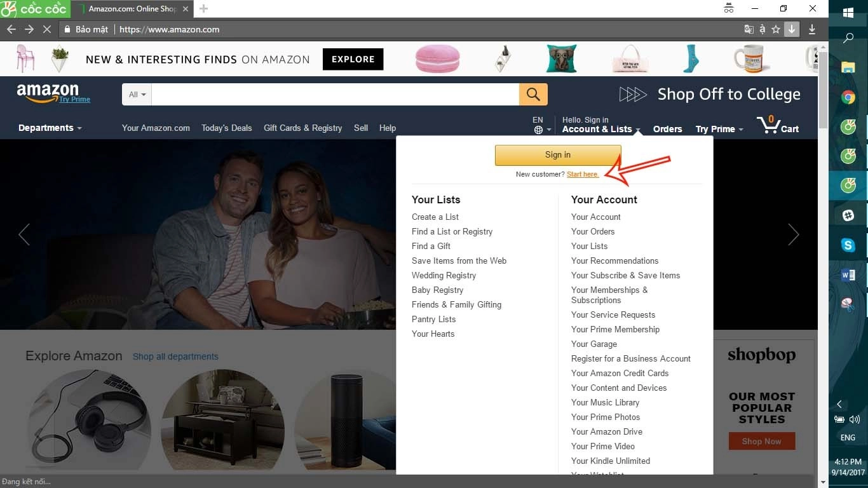Screen dimensions: 868x488
Task: Click the Shopbop 'Shop Now' button
Action: (x=761, y=441)
